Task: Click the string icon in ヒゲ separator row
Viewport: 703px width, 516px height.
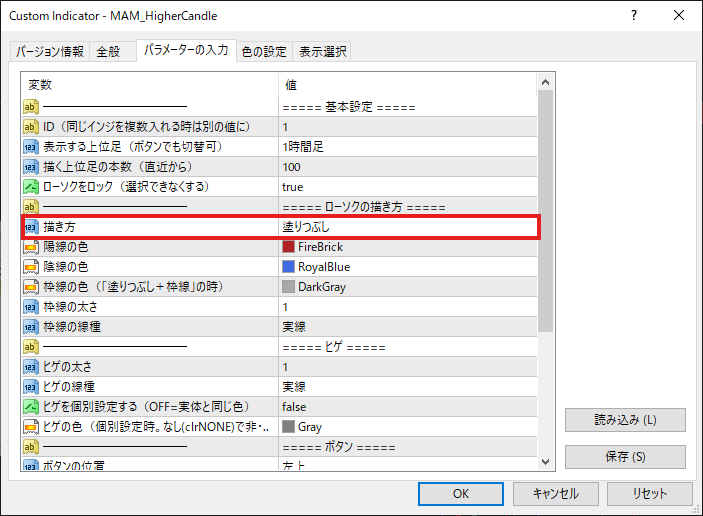Action: (30, 347)
